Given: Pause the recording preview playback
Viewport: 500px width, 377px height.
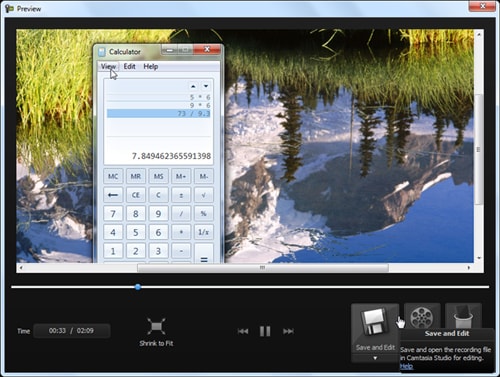Looking at the screenshot, I should point(265,331).
